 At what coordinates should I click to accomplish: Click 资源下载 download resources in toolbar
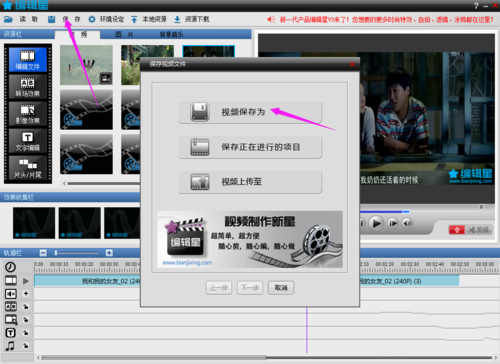click(192, 19)
